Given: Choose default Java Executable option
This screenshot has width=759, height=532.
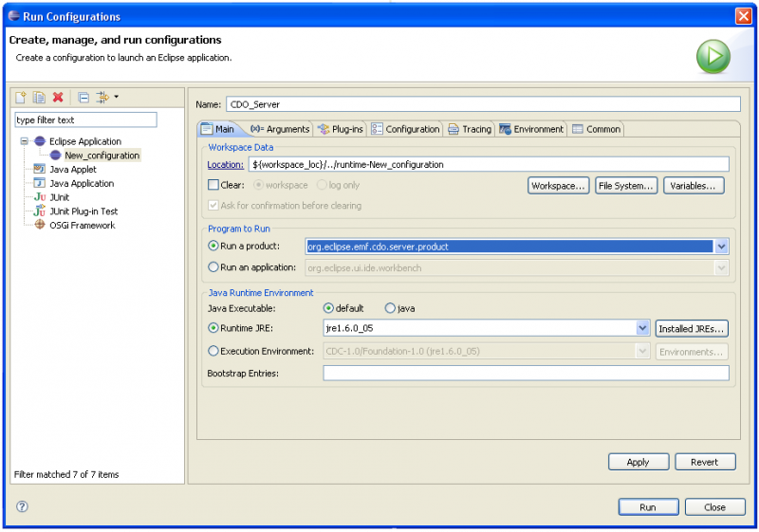Looking at the screenshot, I should [328, 308].
